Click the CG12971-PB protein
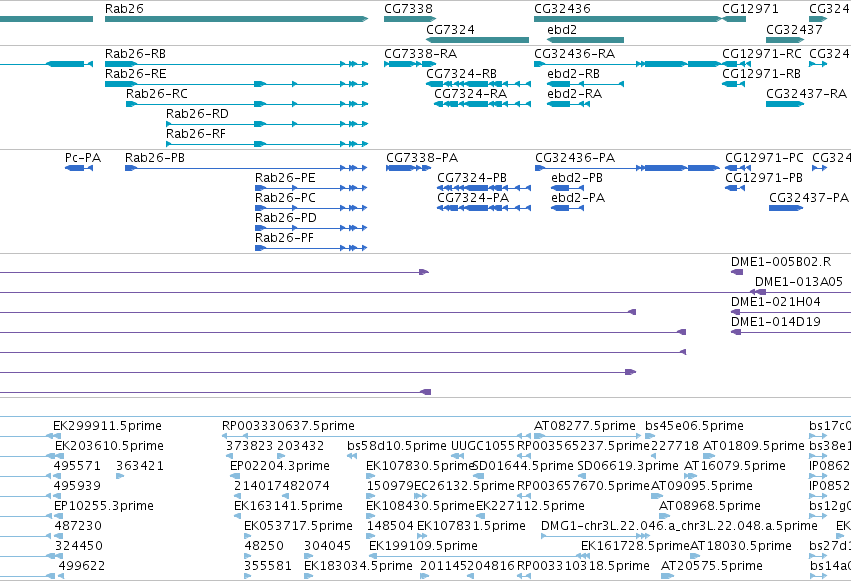The width and height of the screenshot is (851, 581). tap(735, 188)
